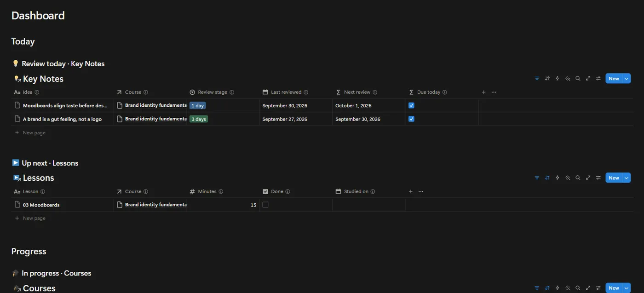
Task: Open dropdown arrow beside Courses New button
Action: pyautogui.click(x=626, y=288)
